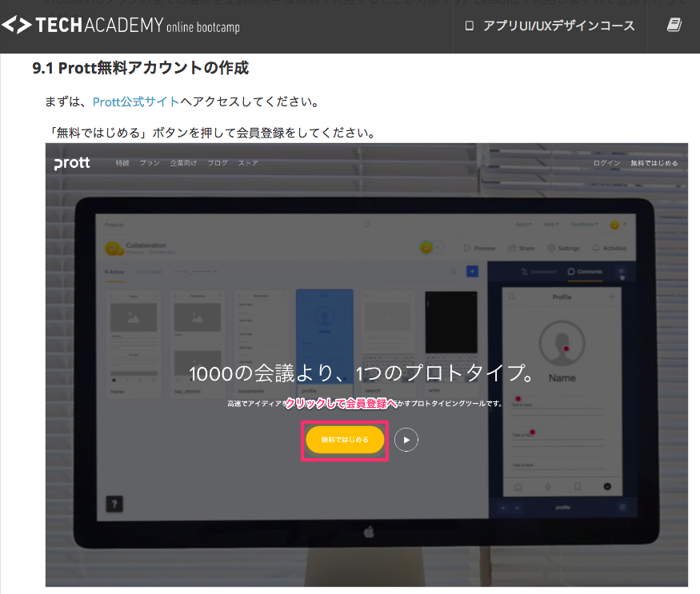Click 企業向け in the Prott screenshot navigation
This screenshot has width=700, height=594.
coord(183,163)
